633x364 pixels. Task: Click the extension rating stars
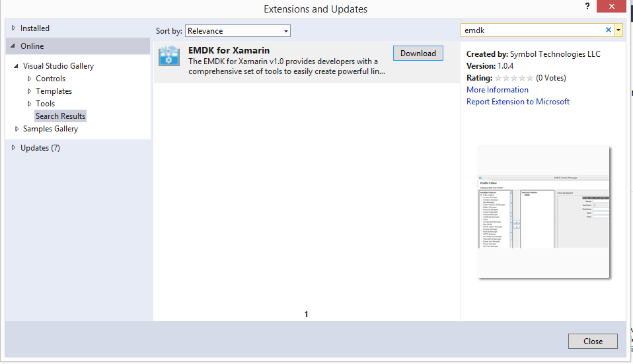pyautogui.click(x=514, y=79)
